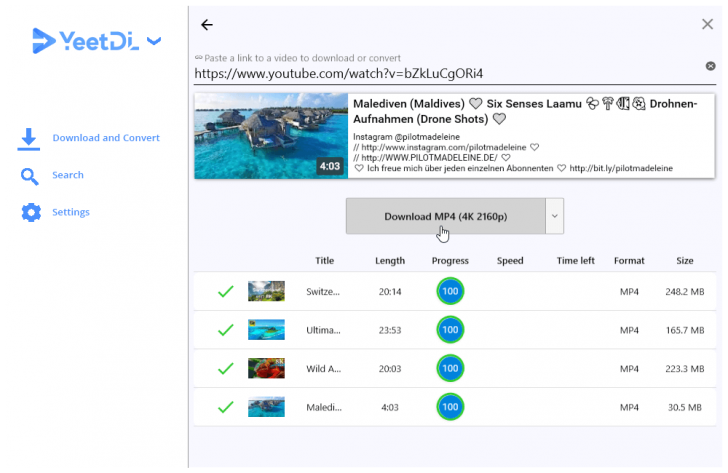Screen dimensions: 728x473
Task: Click the instagram.com/pilotmadeleine URL text
Action: pos(443,147)
